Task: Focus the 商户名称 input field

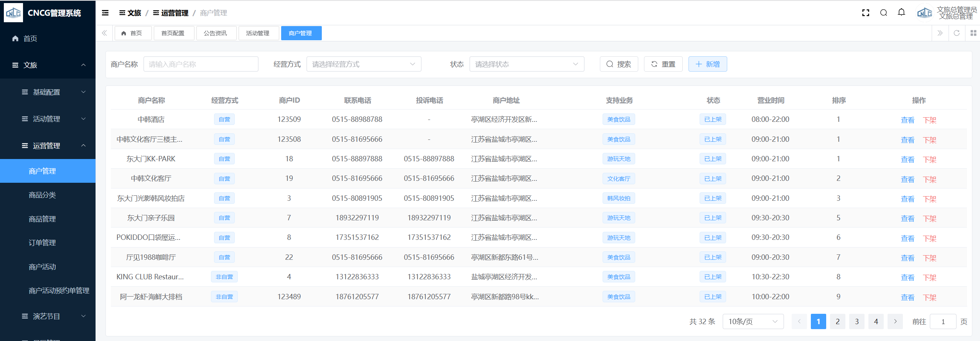Action: (201, 64)
